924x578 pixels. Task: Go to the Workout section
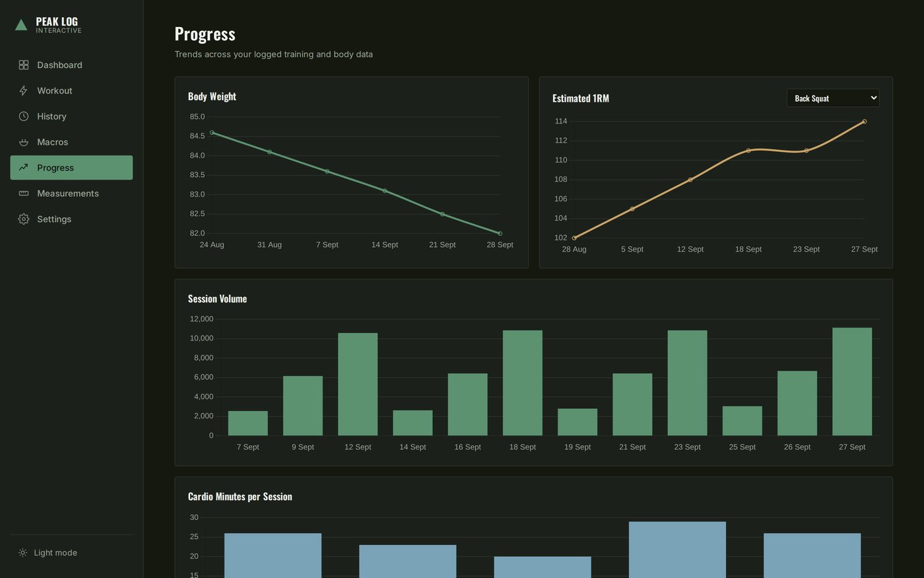point(71,90)
